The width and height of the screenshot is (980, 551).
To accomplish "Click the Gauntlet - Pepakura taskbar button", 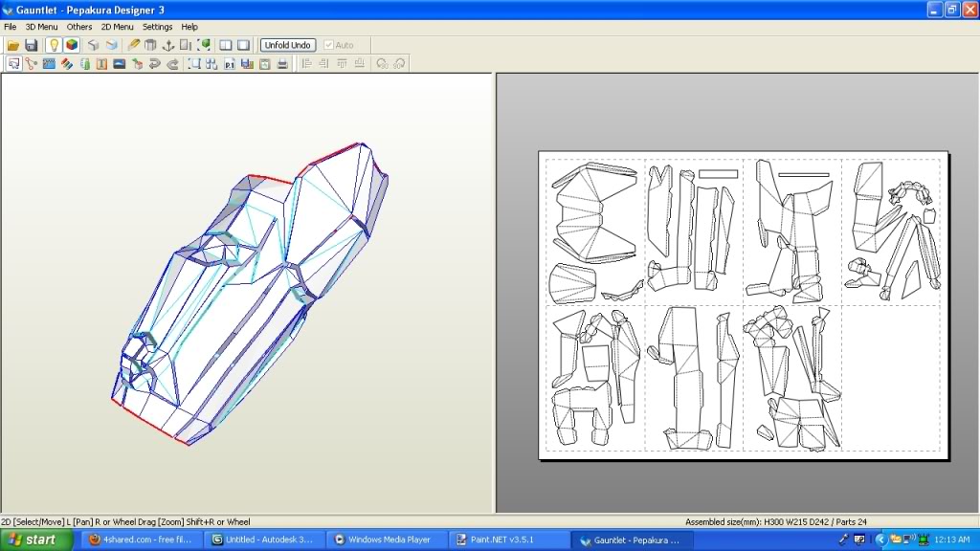I will coord(632,540).
